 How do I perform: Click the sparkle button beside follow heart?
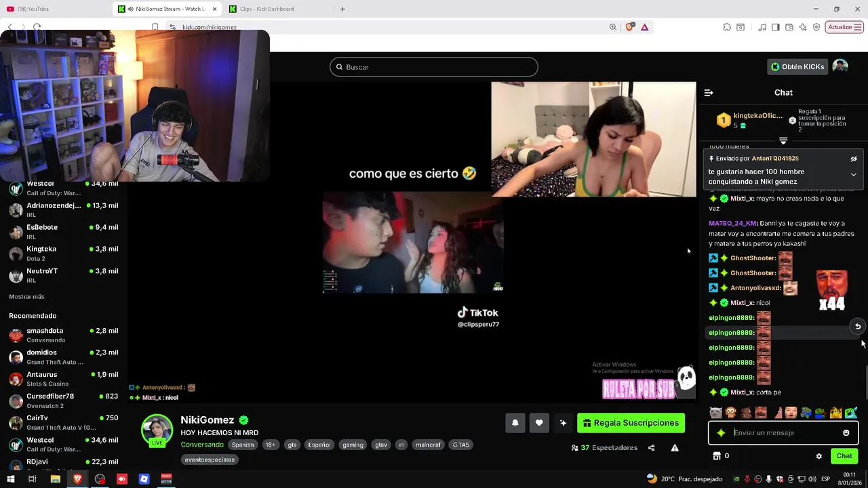coord(563,423)
